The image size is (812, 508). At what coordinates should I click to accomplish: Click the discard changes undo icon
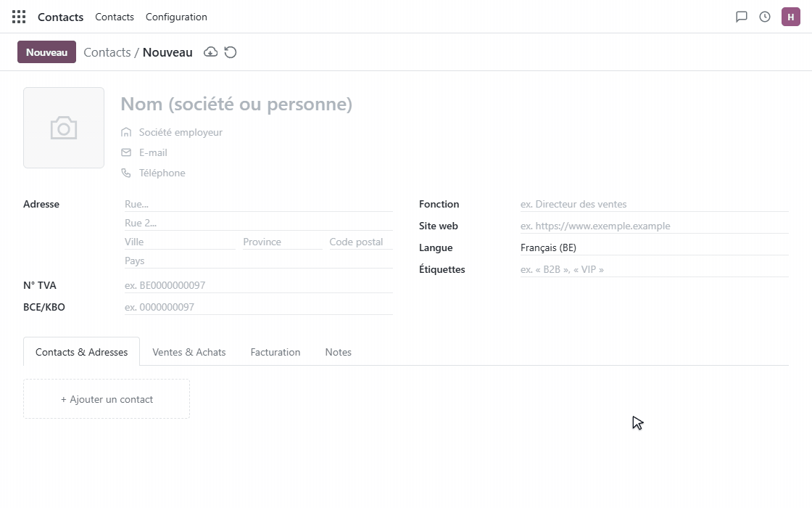coord(231,52)
